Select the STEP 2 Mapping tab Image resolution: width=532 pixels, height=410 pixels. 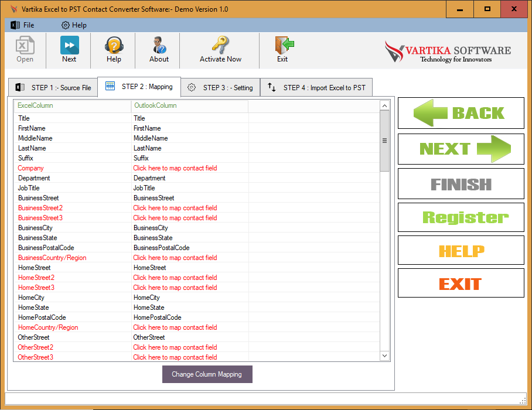pyautogui.click(x=139, y=87)
